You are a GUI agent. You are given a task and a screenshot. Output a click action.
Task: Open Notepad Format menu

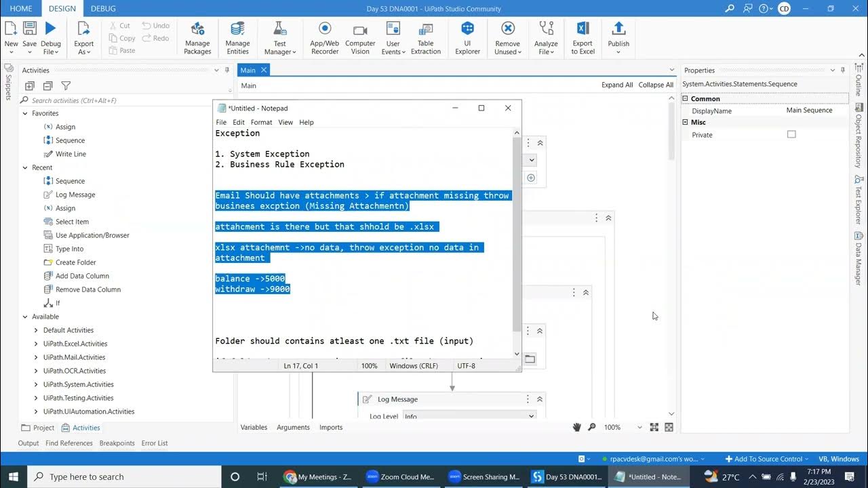click(261, 122)
